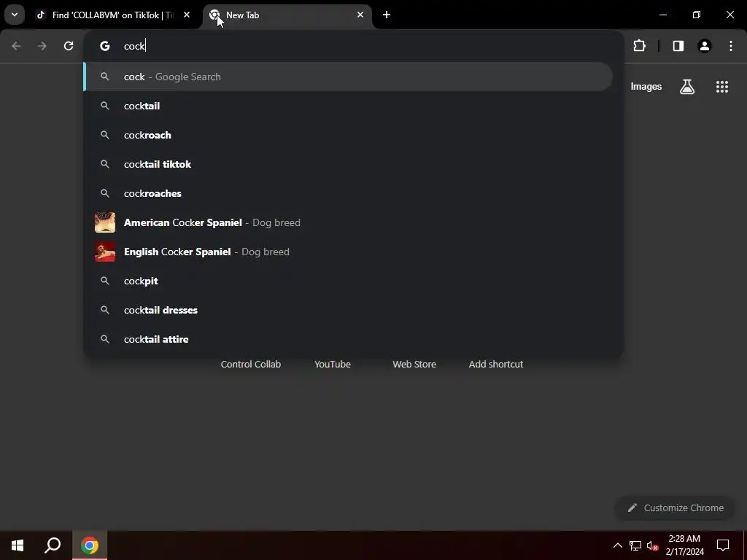This screenshot has height=560, width=747.
Task: Pick the 'cockroaches' suggestion
Action: pyautogui.click(x=348, y=192)
